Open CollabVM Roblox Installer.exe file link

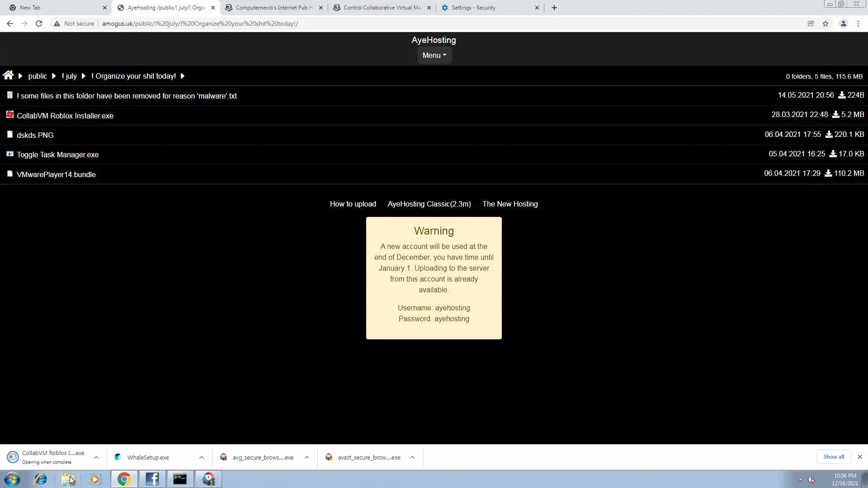65,116
